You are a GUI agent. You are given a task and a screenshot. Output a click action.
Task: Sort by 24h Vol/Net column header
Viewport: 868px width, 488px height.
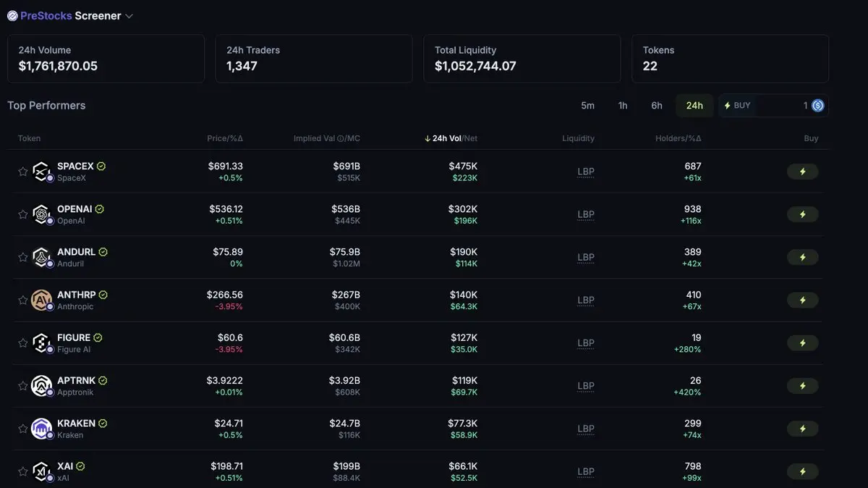[x=451, y=138]
